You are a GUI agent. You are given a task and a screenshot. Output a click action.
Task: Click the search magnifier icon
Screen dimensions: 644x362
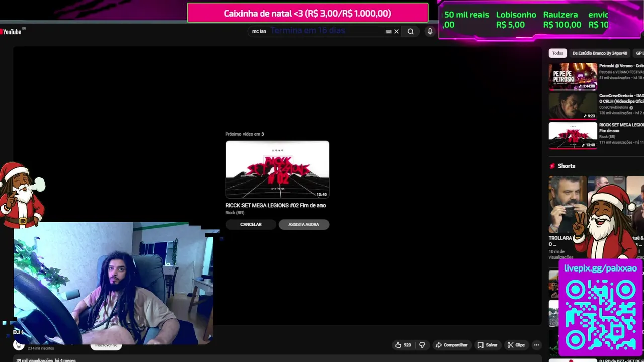[x=411, y=31]
